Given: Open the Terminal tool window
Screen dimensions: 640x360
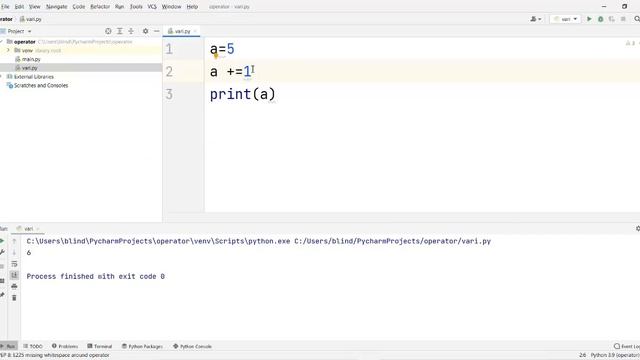Looking at the screenshot, I should [100, 346].
